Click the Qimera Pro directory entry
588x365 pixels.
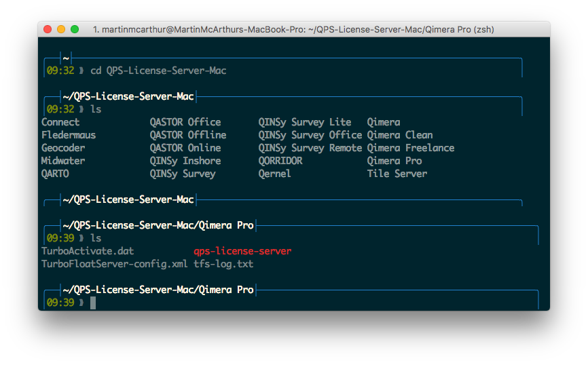394,161
